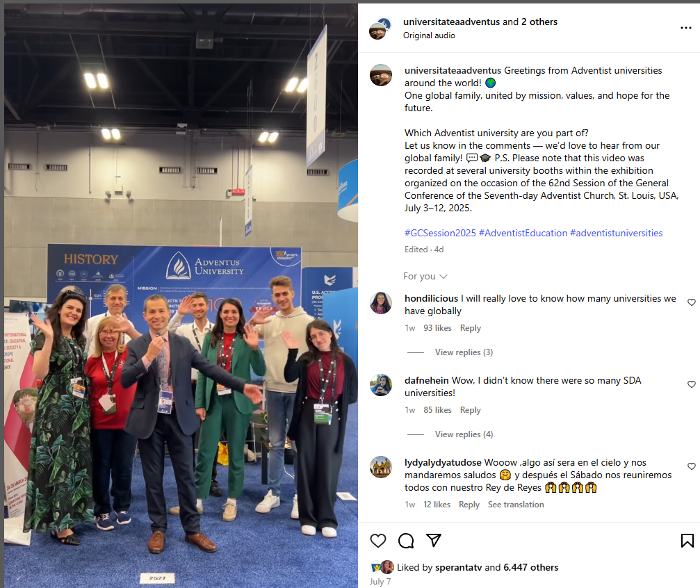Open the three-dot more options menu
The height and width of the screenshot is (588, 700).
coord(685,28)
